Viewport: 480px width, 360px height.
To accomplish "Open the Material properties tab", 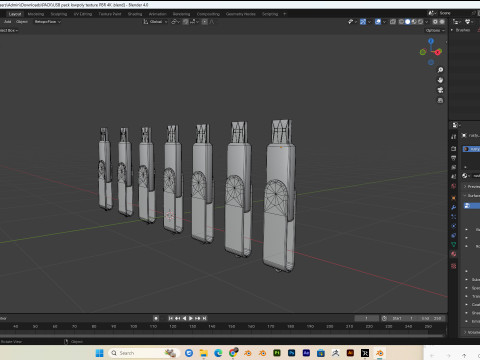I will point(453,254).
